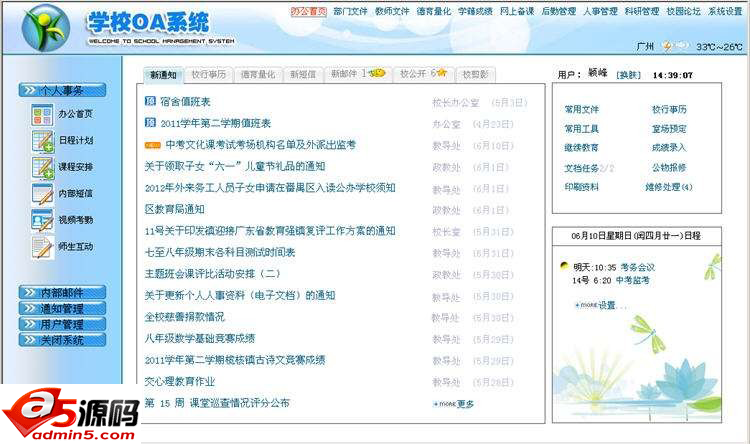Open notice 第 15 周 课堂巡查情况评分公布
This screenshot has width=750, height=444.
[217, 403]
